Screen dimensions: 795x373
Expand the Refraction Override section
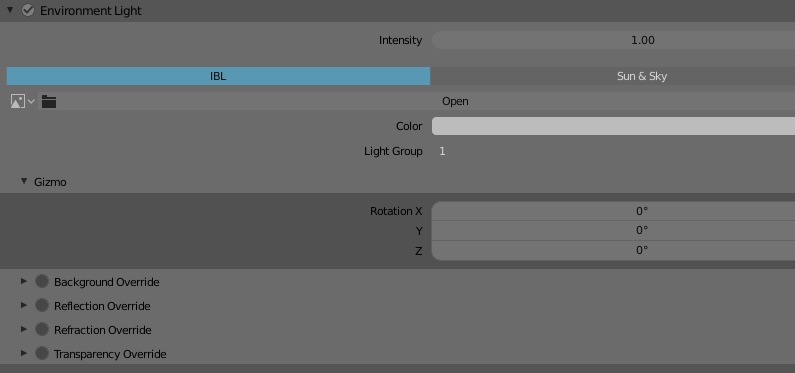[23, 329]
